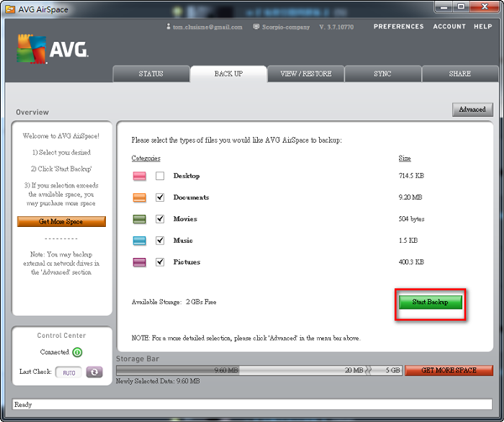Open the ACCOUNT menu
Screen dimensions: 504x422
click(x=449, y=26)
